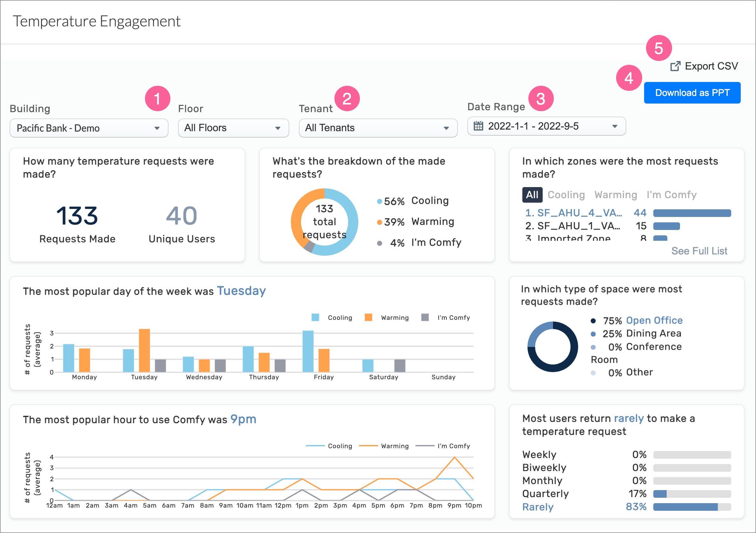
Task: Click the Cooling legend line in hourly chart
Action: tap(315, 446)
